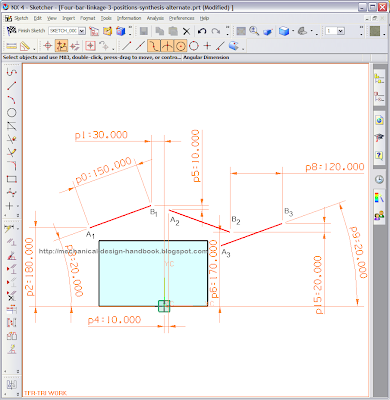The height and width of the screenshot is (400, 390).
Task: Click the Copy icon in toolbar
Action: [x=160, y=31]
